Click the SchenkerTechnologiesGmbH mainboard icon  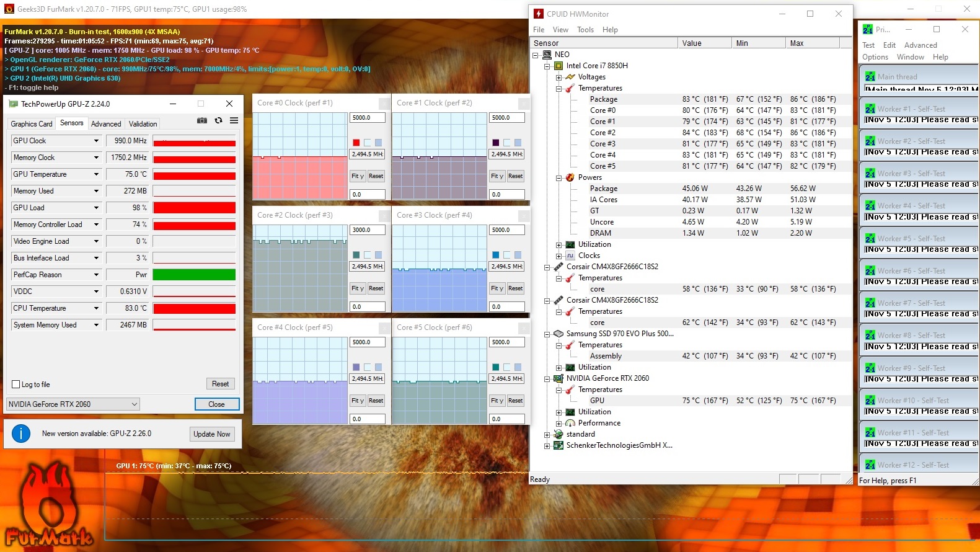tap(558, 445)
